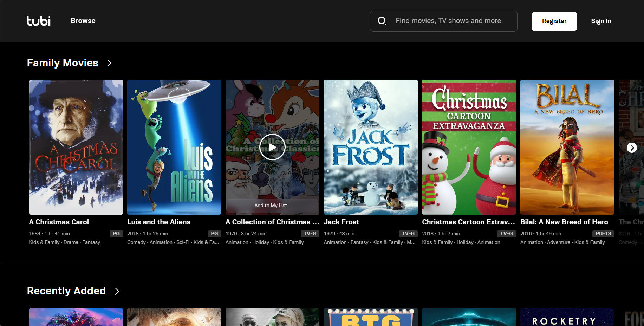The width and height of the screenshot is (644, 326).
Task: Advance the Family Movies carousel with right arrow
Action: coord(632,148)
